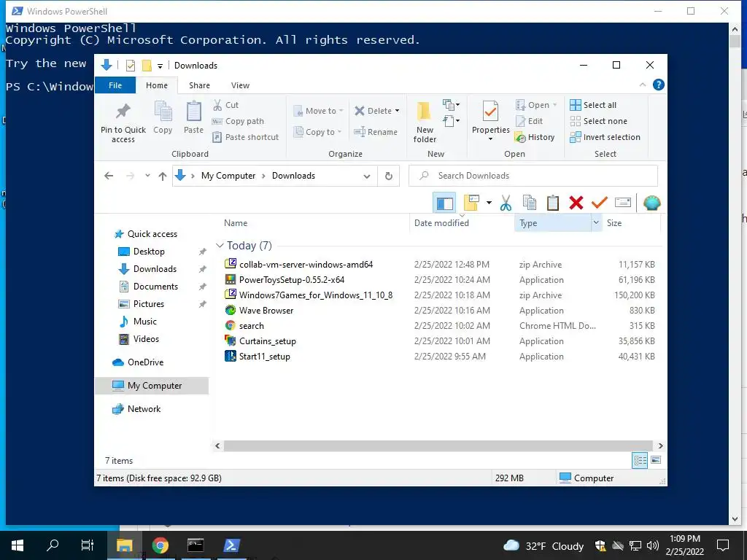Click Edit in the Open group

click(x=530, y=121)
